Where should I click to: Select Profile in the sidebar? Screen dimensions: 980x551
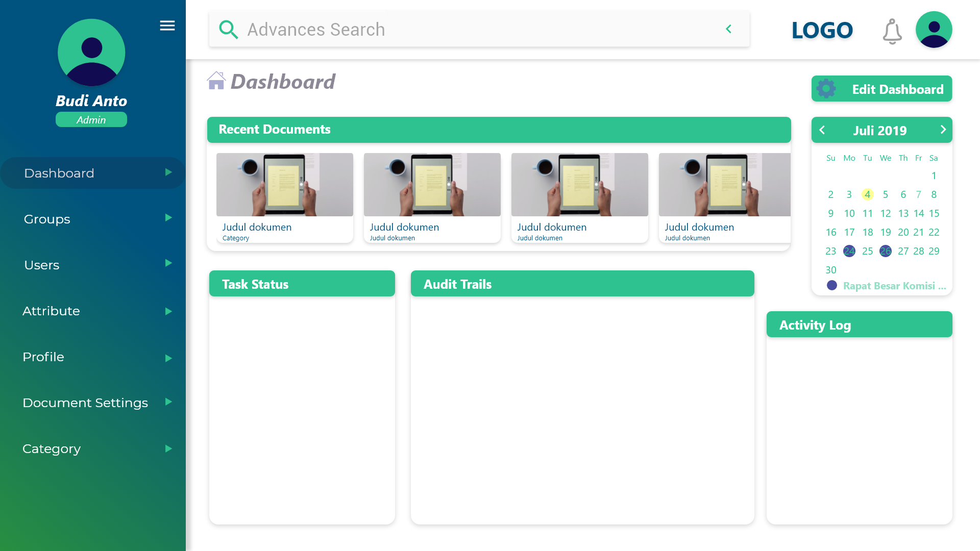coord(43,357)
